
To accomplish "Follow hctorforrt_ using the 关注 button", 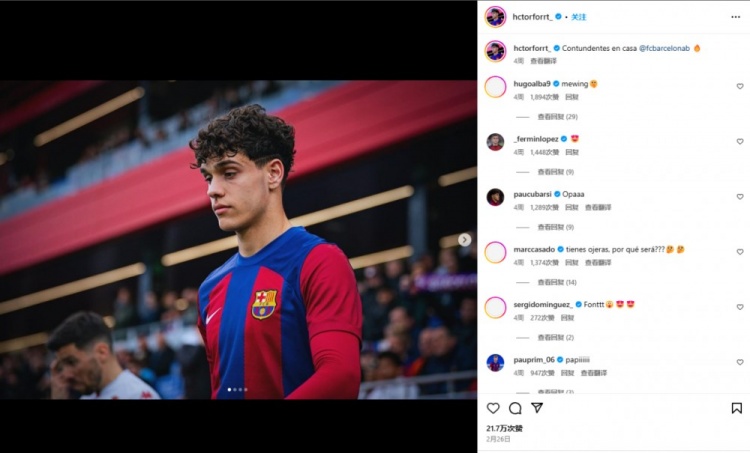I will pyautogui.click(x=578, y=17).
